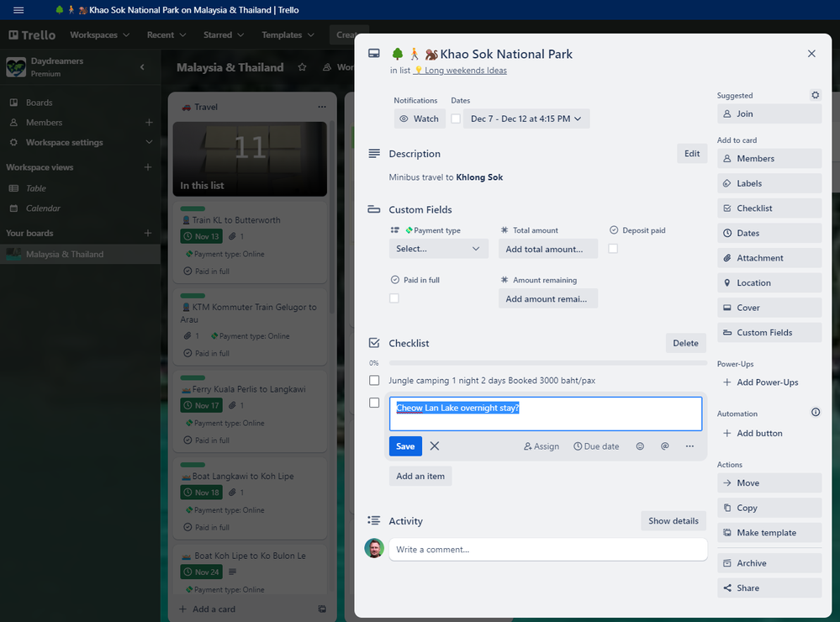840x622 pixels.
Task: Open the Travel list three-dot menu
Action: [x=322, y=107]
